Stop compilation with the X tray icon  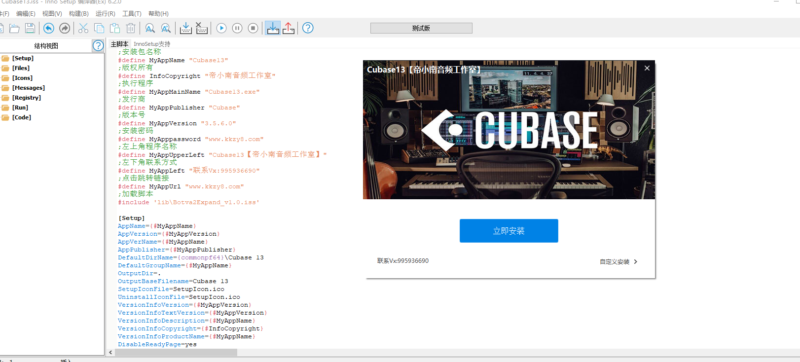(202, 28)
